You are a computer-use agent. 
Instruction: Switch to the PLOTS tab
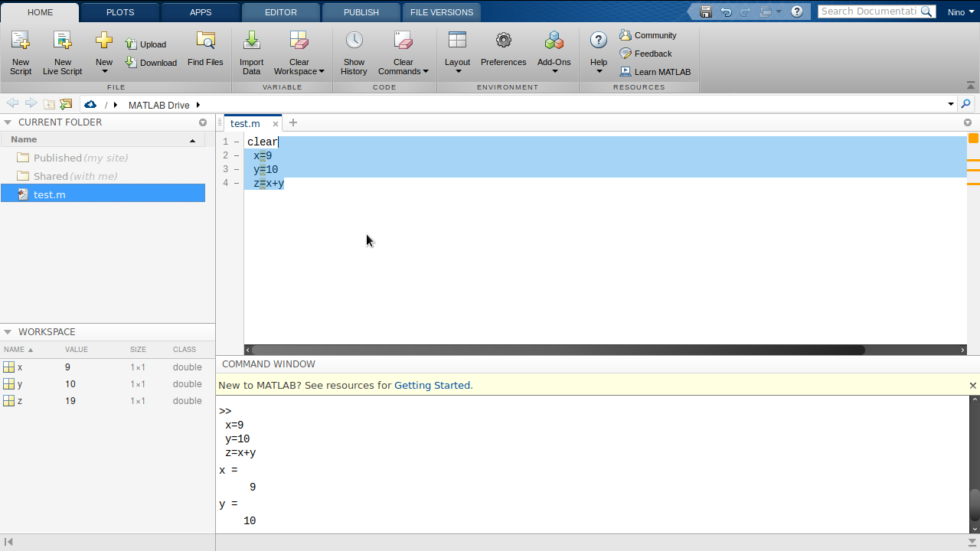pos(119,12)
